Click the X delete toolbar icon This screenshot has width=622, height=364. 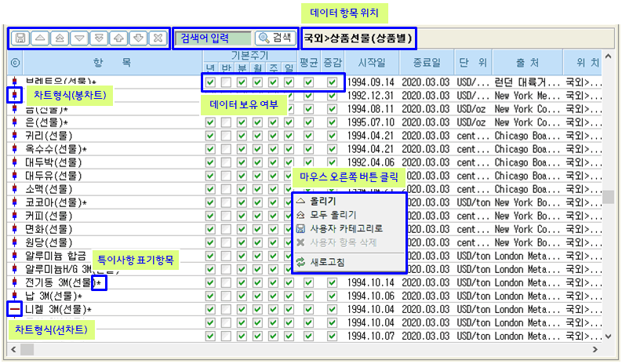coord(158,38)
